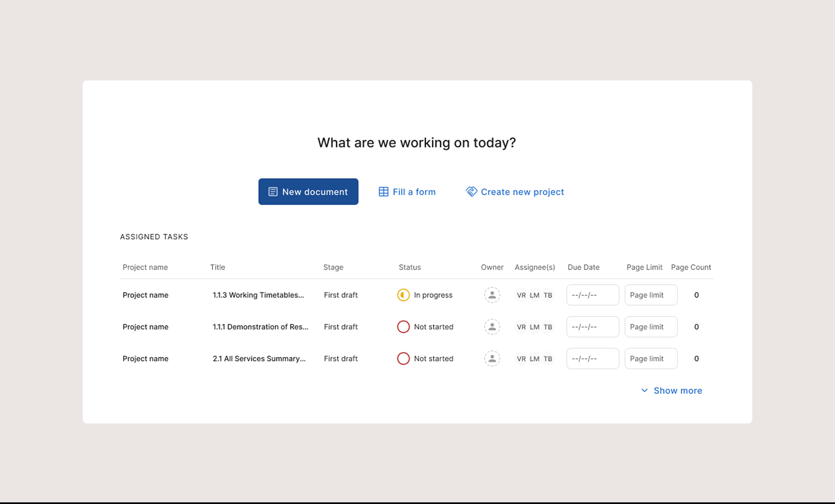
Task: Expand the list with Show more
Action: (672, 391)
